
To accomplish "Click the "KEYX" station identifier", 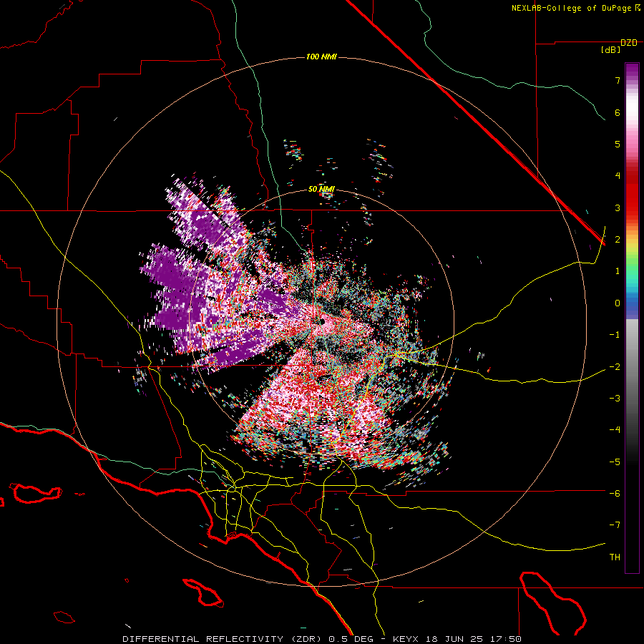I will tap(406, 639).
